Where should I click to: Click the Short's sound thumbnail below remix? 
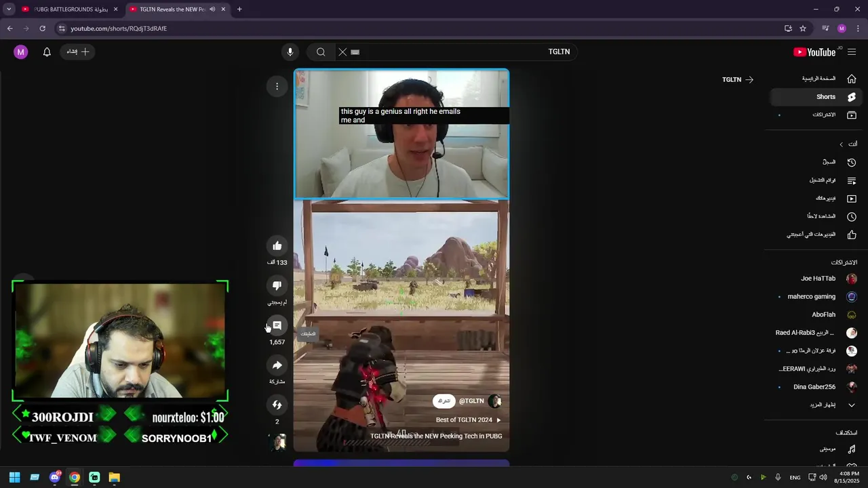point(277,443)
